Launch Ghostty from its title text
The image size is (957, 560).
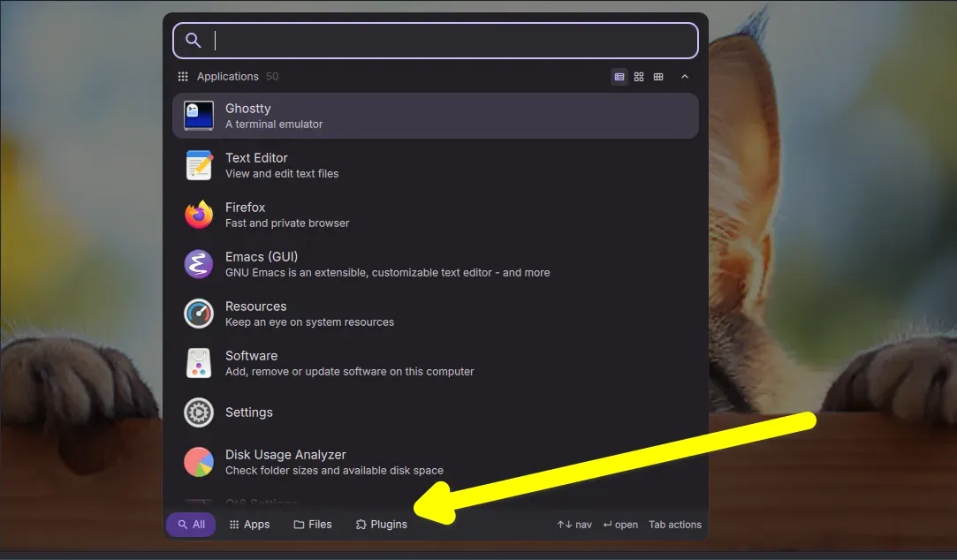247,109
